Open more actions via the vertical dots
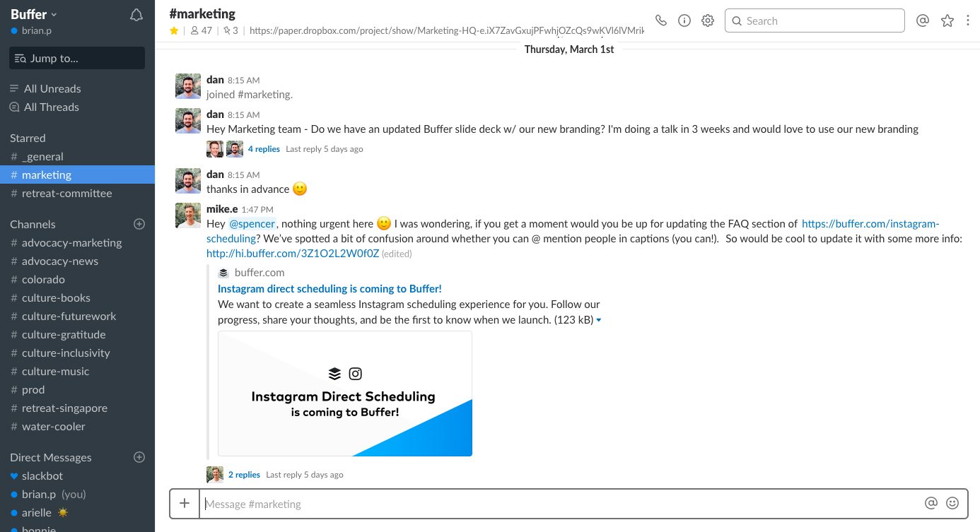The image size is (980, 532). 968,20
